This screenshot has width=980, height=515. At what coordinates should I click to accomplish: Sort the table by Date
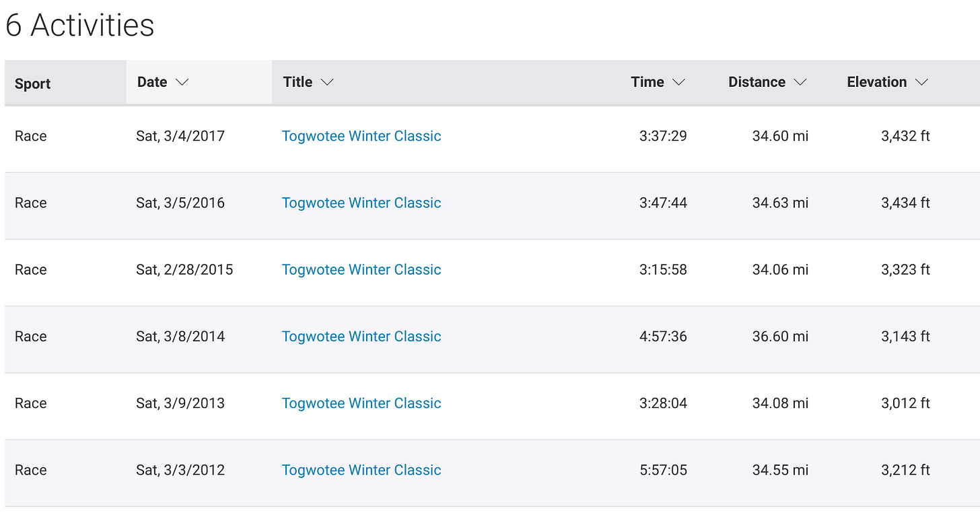[x=152, y=82]
